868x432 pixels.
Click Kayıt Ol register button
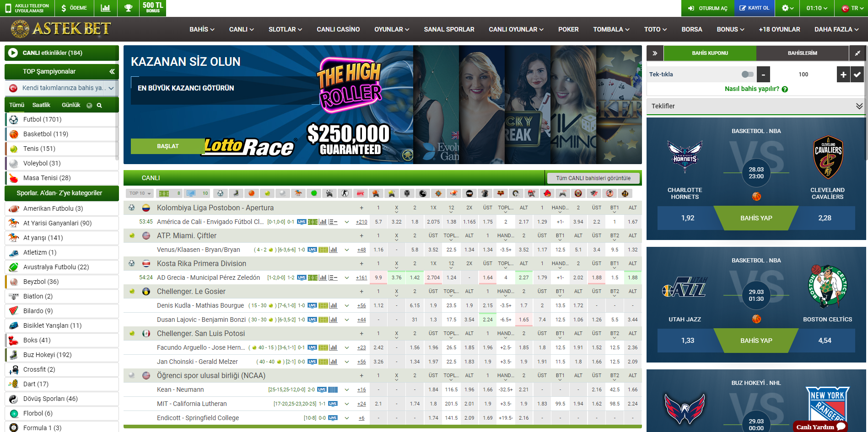click(x=755, y=8)
